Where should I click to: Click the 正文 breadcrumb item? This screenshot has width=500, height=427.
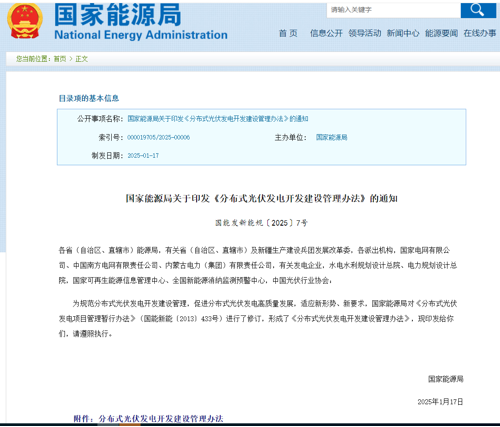(x=82, y=59)
